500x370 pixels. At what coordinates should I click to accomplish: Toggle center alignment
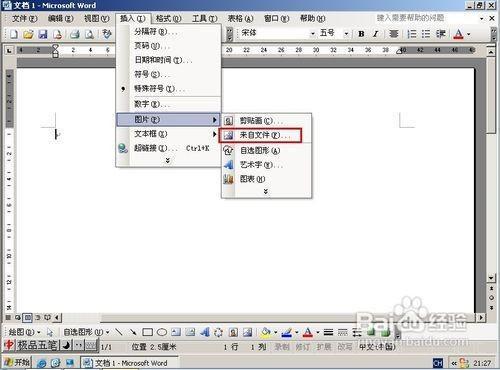tap(394, 34)
